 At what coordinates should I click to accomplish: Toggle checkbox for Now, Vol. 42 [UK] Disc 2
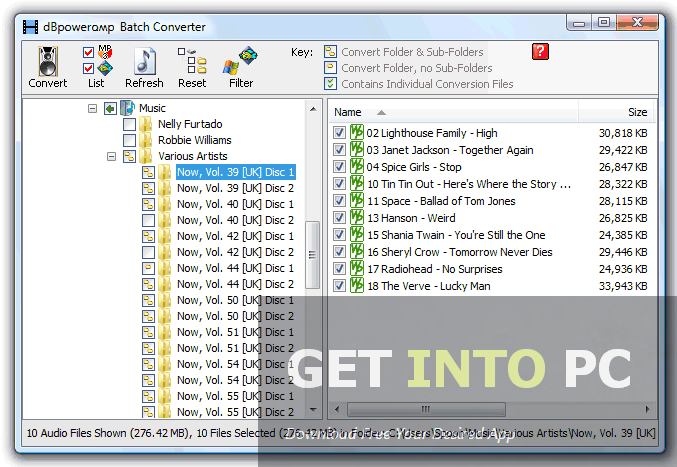(148, 252)
